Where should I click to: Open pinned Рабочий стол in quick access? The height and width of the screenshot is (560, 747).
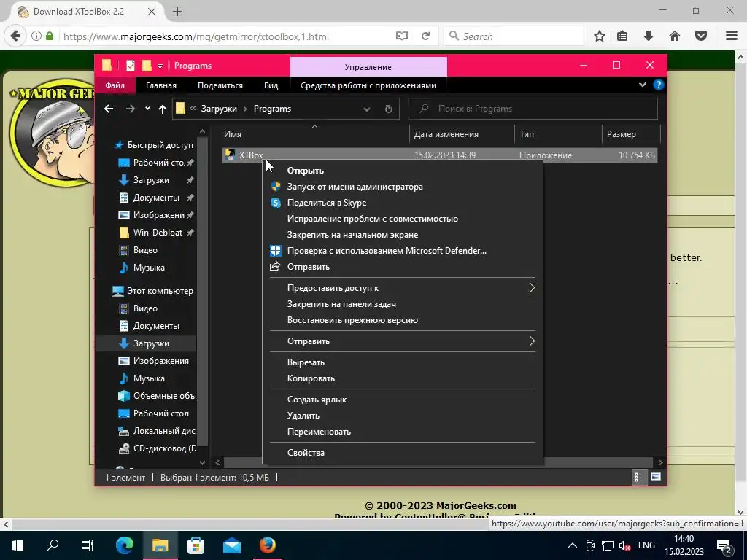click(x=157, y=163)
